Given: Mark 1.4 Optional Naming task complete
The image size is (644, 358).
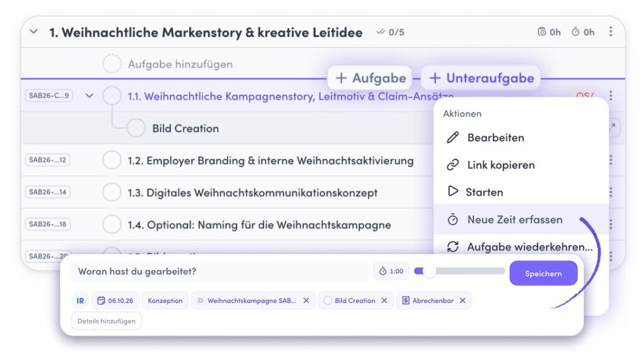Looking at the screenshot, I should [x=112, y=224].
